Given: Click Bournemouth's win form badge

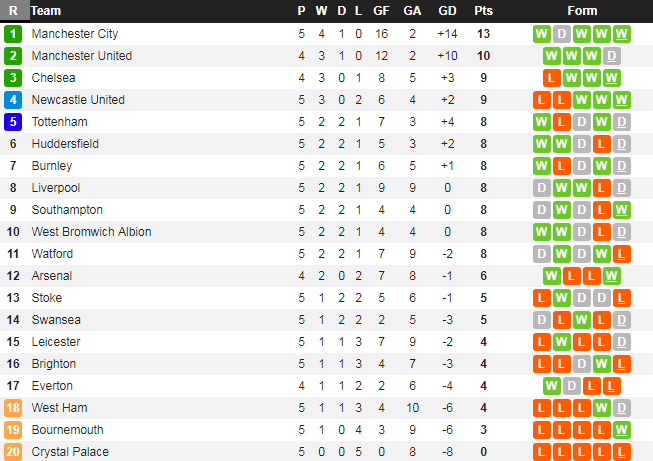Looking at the screenshot, I should coord(622,430).
